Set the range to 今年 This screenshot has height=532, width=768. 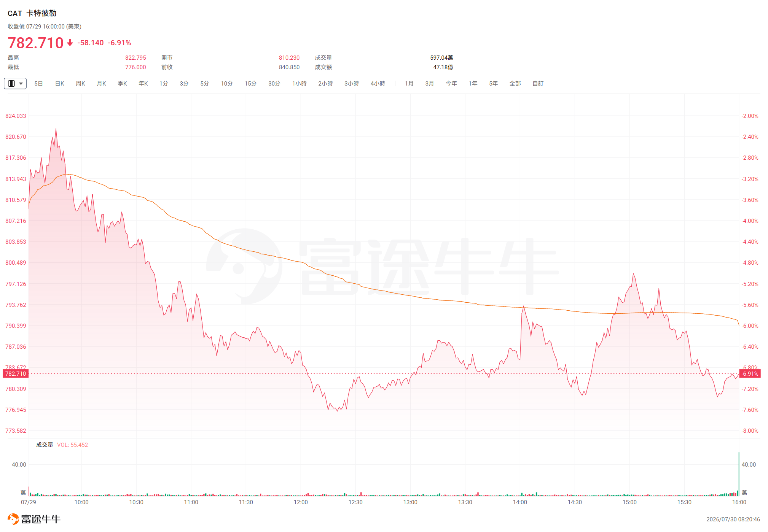(x=451, y=83)
